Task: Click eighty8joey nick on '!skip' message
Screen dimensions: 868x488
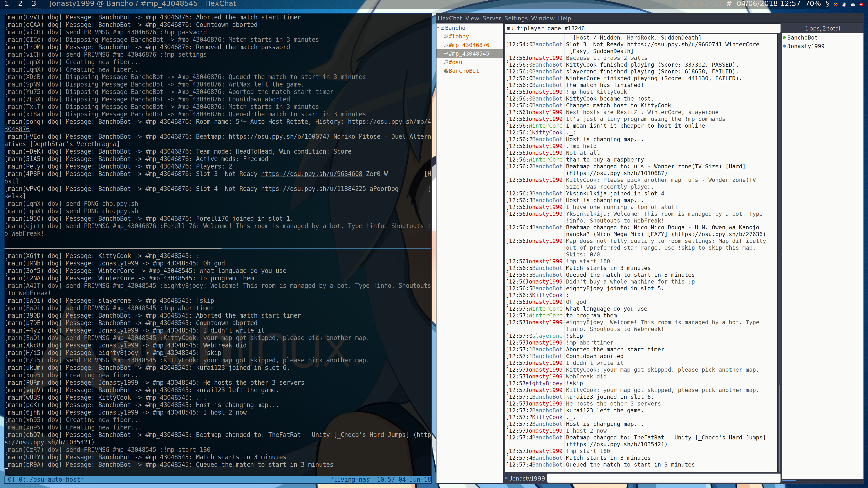Action: pyautogui.click(x=544, y=383)
